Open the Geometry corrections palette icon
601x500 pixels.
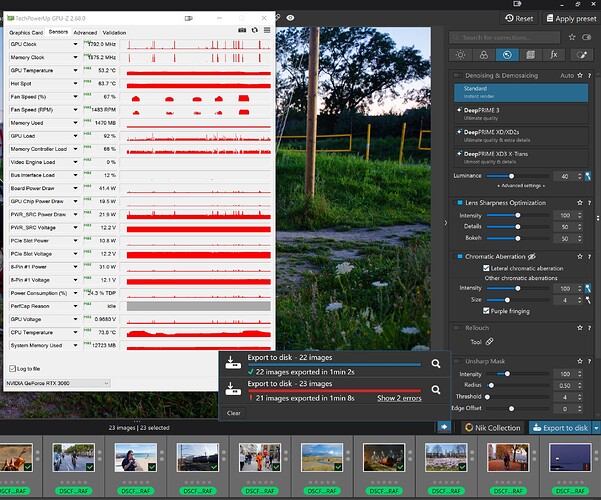tap(530, 56)
